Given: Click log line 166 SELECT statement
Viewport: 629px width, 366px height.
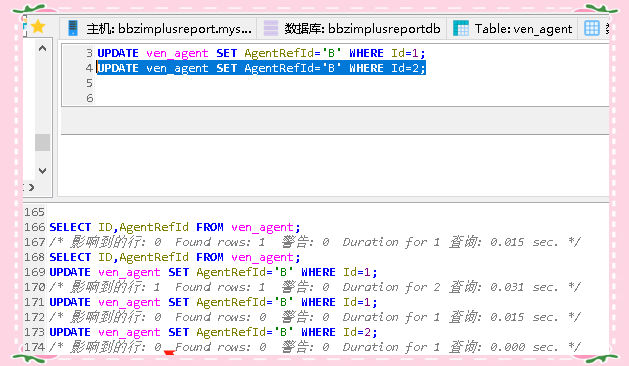Looking at the screenshot, I should click(174, 227).
